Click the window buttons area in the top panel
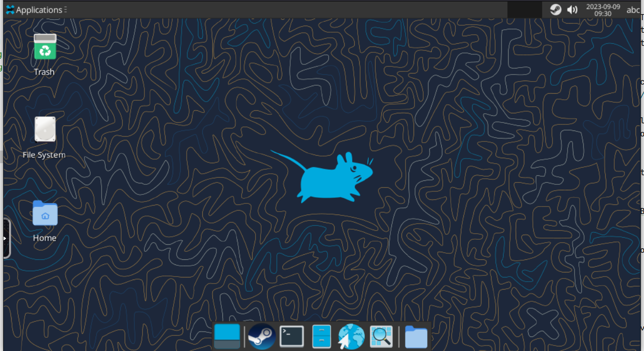Viewport: 644px width, 351px height. pos(524,10)
